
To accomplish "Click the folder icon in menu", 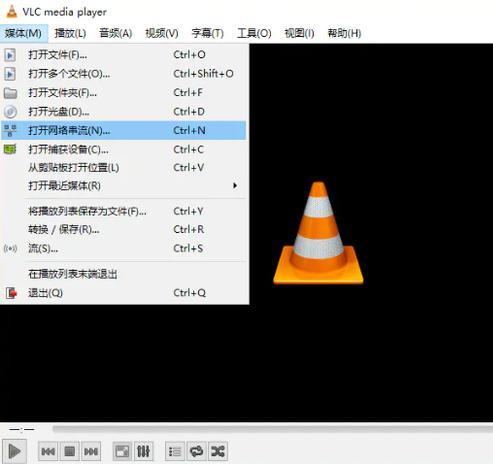I will pos(10,93).
